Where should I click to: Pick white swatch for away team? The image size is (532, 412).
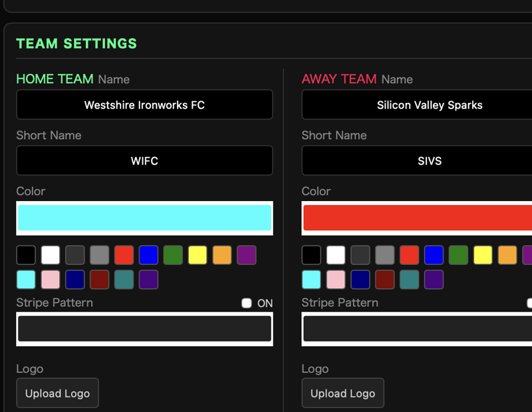pos(336,255)
